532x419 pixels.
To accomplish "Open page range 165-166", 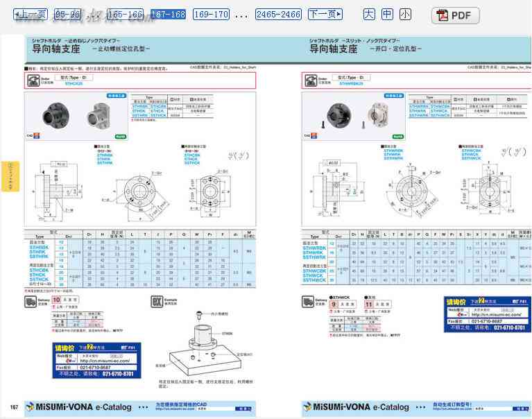I will click(125, 15).
